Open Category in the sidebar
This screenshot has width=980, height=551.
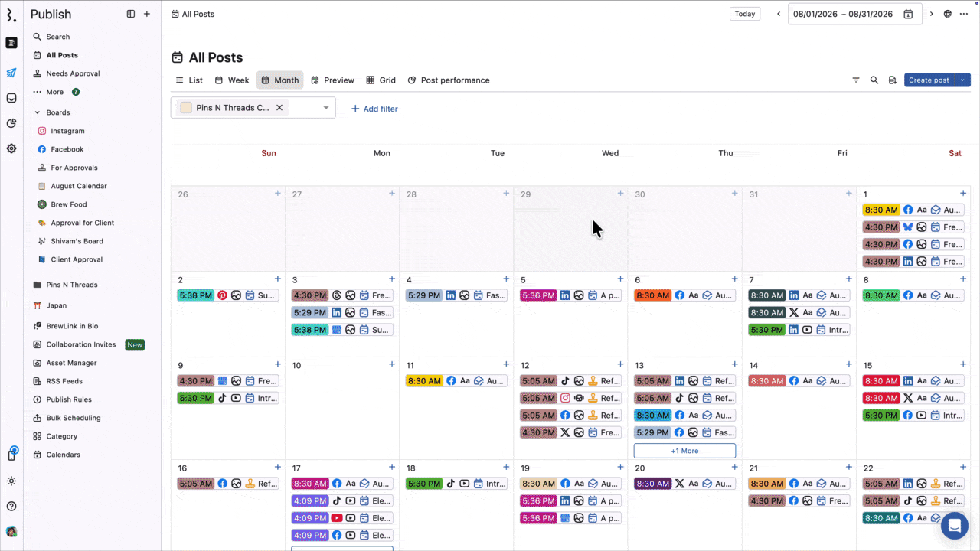[62, 436]
